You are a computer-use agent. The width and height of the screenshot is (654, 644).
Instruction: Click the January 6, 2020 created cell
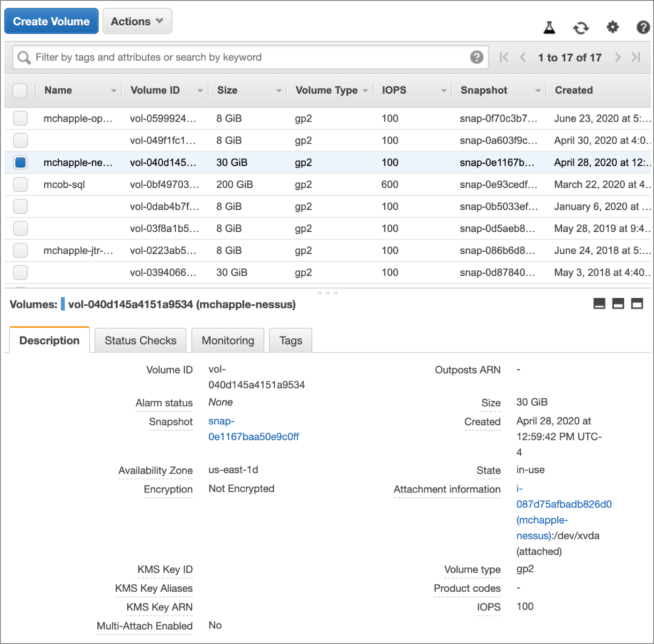coord(603,206)
